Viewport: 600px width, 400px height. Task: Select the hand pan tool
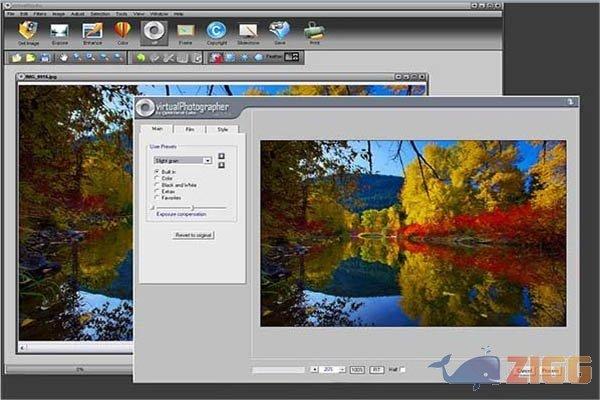62,58
